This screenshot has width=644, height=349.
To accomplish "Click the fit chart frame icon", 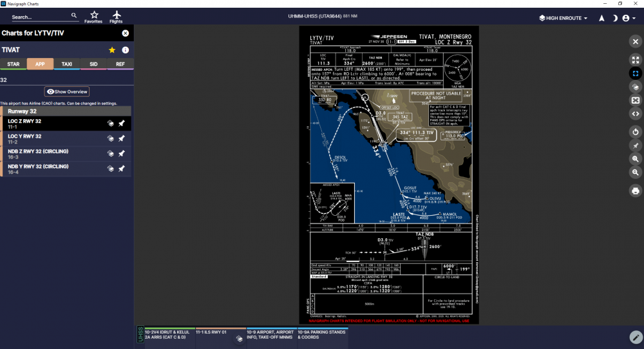I will pos(636,100).
